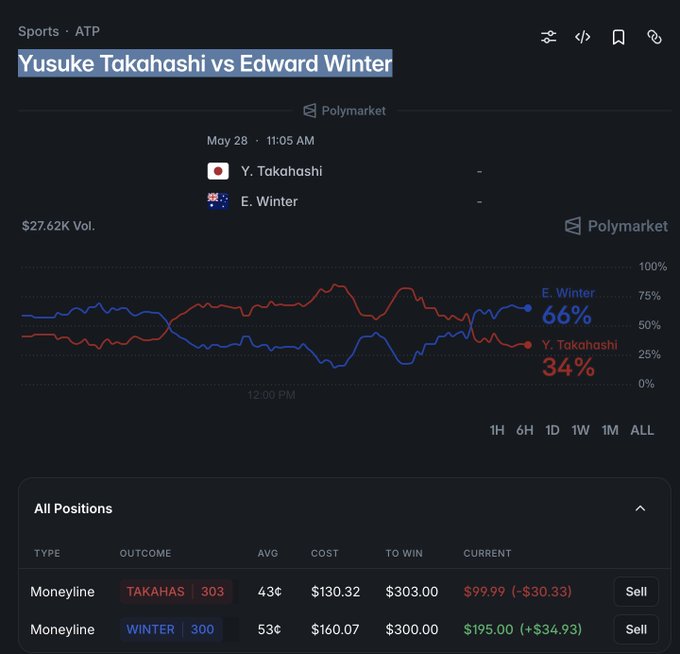
Task: Click the COST column header
Action: click(324, 553)
